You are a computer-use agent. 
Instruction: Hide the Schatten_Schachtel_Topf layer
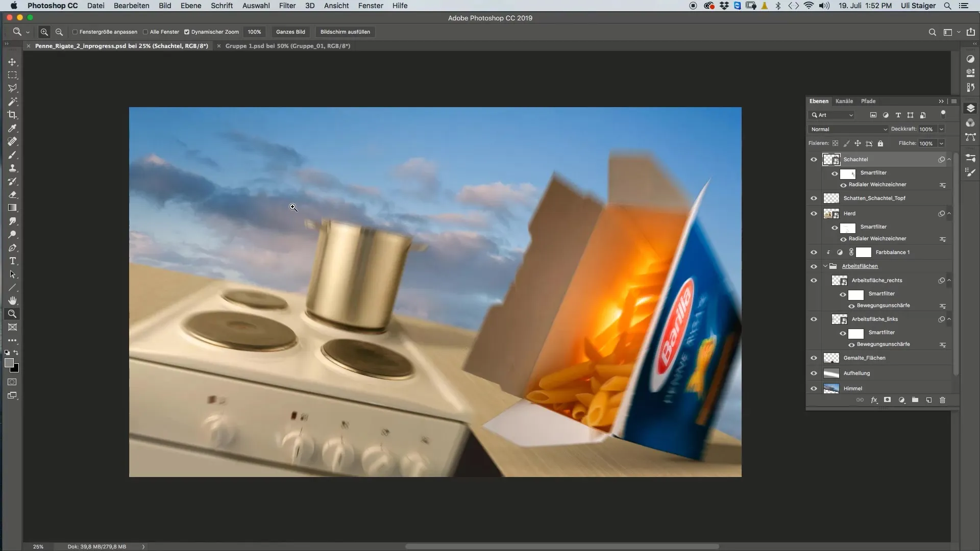[814, 198]
